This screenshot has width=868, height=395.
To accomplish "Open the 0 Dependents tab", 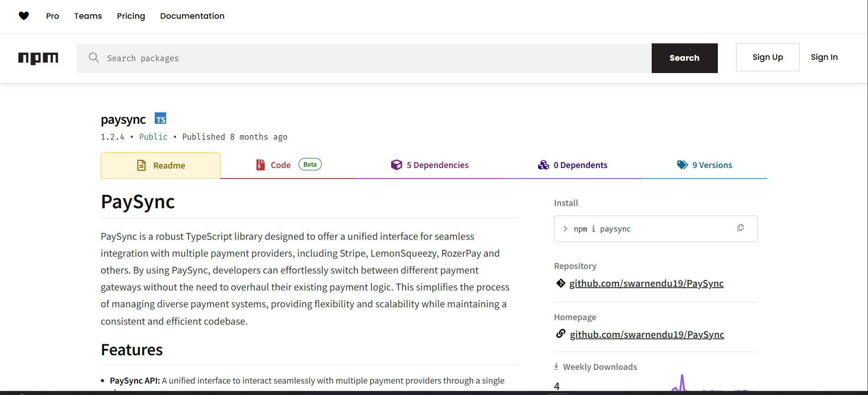I will (573, 165).
